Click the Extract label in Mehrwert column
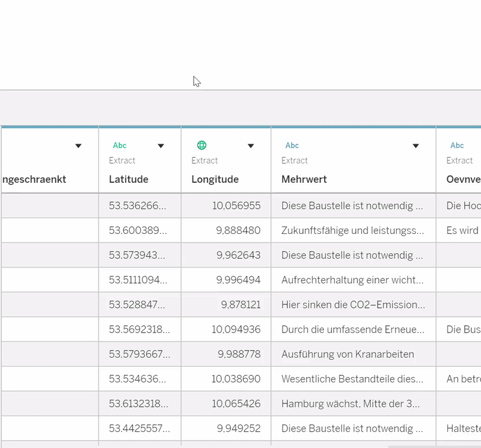Image resolution: width=481 pixels, height=448 pixels. click(x=295, y=161)
